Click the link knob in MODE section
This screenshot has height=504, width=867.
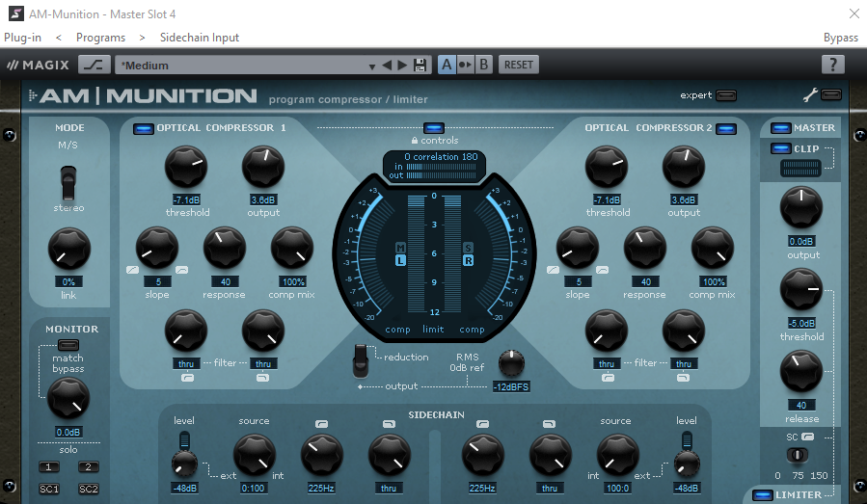click(x=69, y=250)
